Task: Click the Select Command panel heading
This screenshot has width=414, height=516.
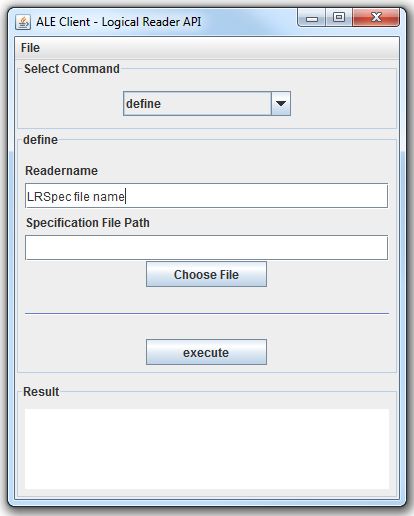Action: coord(72,69)
